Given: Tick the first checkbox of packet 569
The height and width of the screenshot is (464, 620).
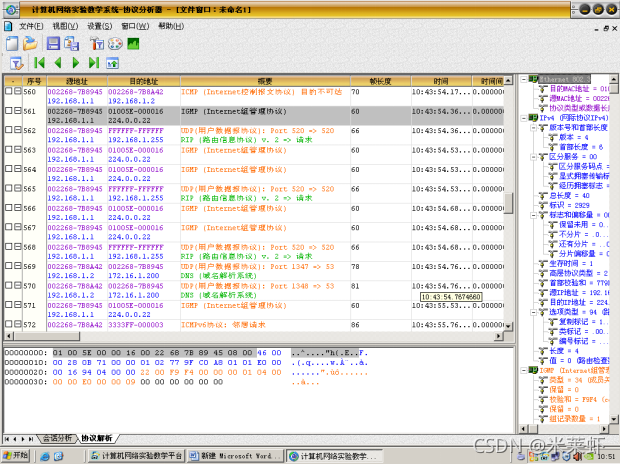Looking at the screenshot, I should [x=9, y=266].
